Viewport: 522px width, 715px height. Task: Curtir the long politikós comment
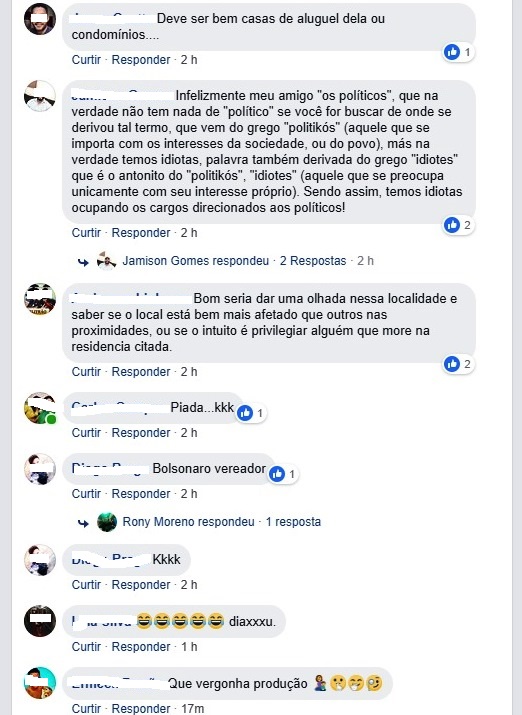tap(86, 233)
